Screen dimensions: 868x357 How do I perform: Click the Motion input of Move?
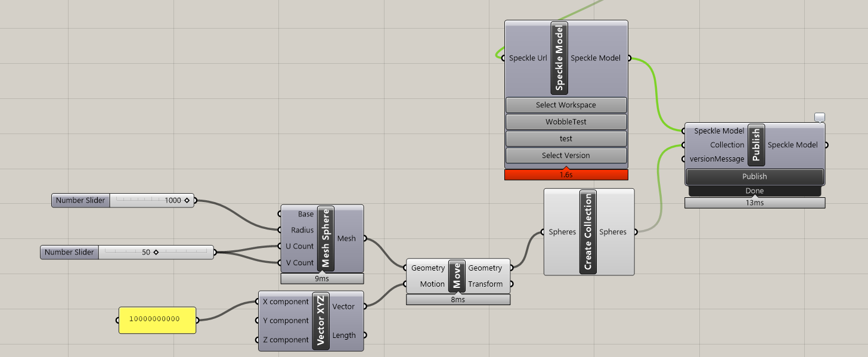tap(432, 284)
